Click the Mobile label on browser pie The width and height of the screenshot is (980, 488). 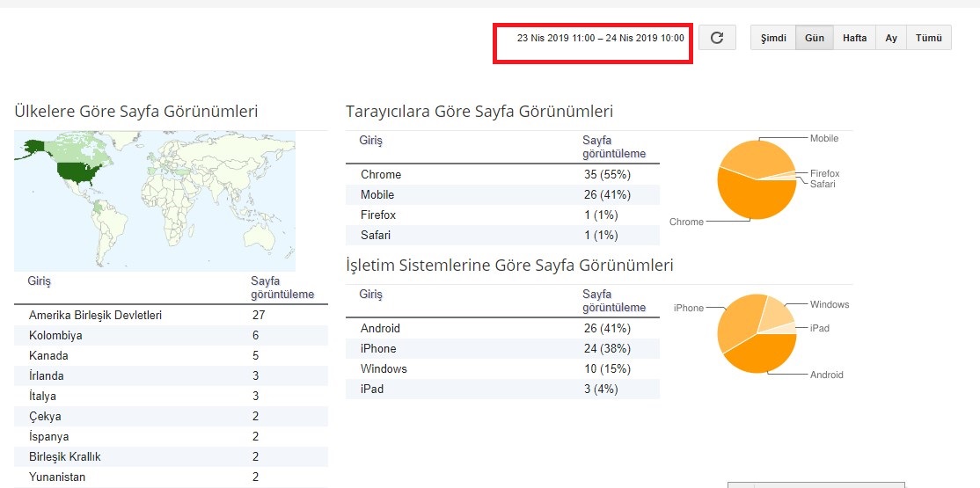pos(824,138)
